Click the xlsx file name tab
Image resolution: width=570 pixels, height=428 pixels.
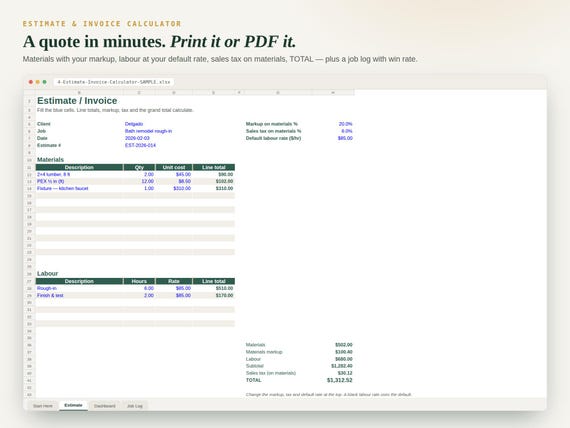pyautogui.click(x=114, y=82)
